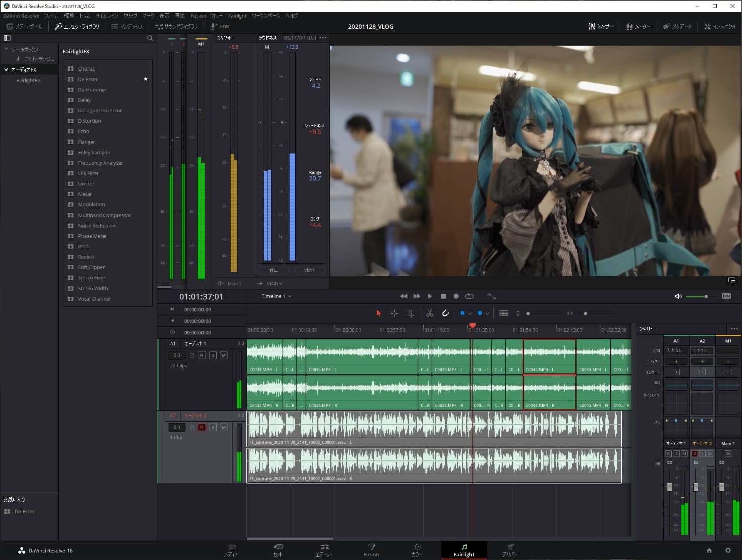Click the record circle button

click(456, 296)
